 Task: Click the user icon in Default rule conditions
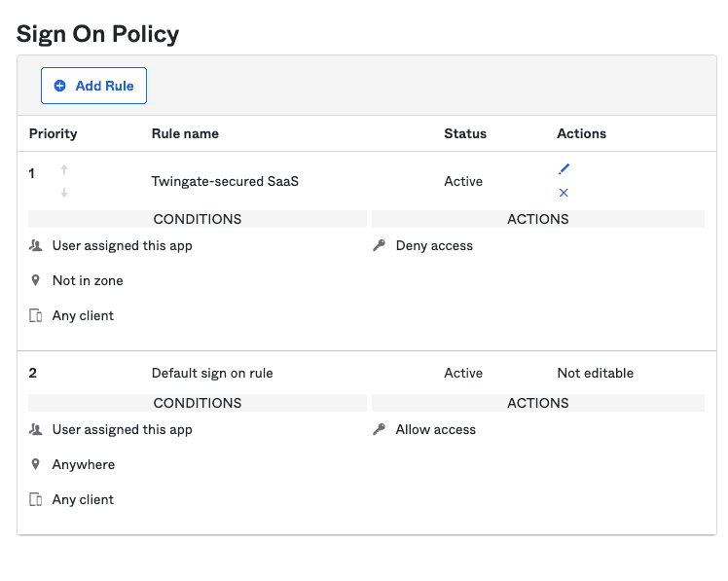[x=36, y=429]
